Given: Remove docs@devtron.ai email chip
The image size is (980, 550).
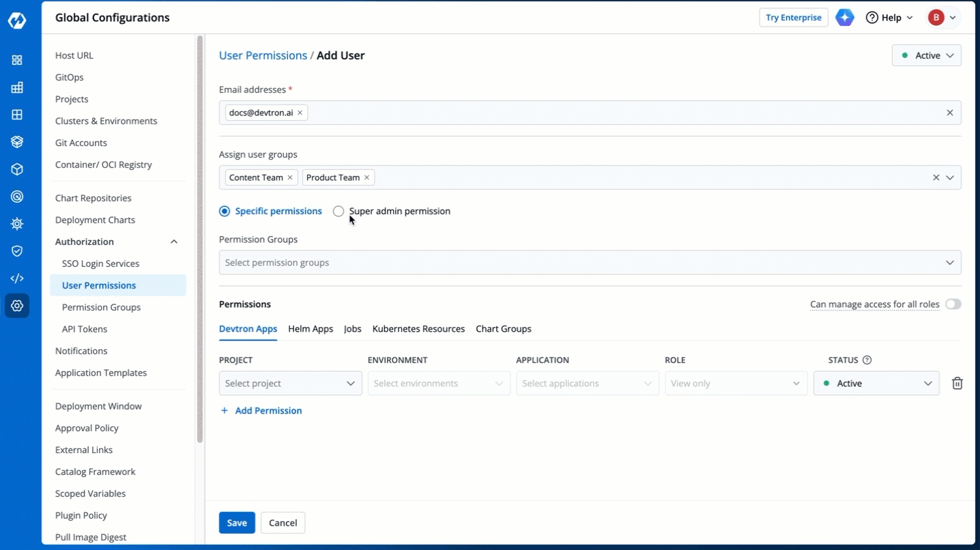Looking at the screenshot, I should coord(300,113).
